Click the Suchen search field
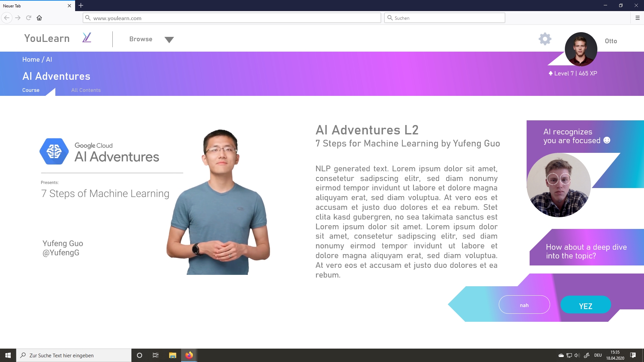644x362 pixels. pyautogui.click(x=446, y=18)
